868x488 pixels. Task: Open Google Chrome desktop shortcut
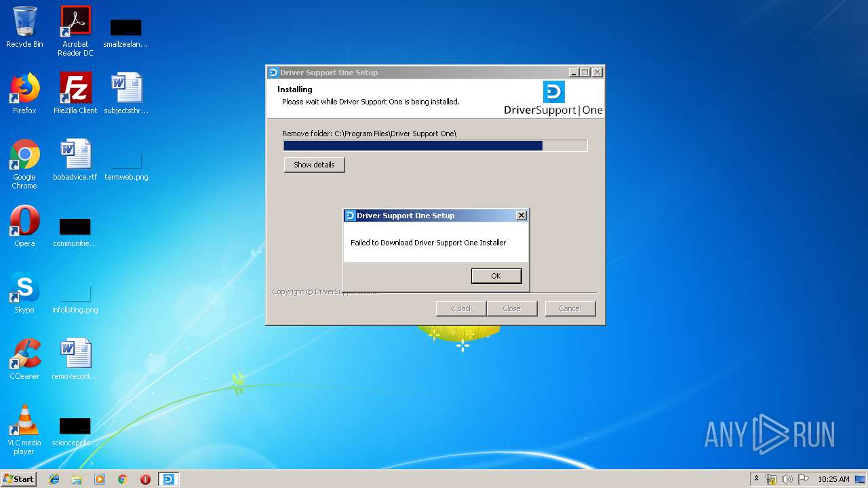click(x=24, y=165)
